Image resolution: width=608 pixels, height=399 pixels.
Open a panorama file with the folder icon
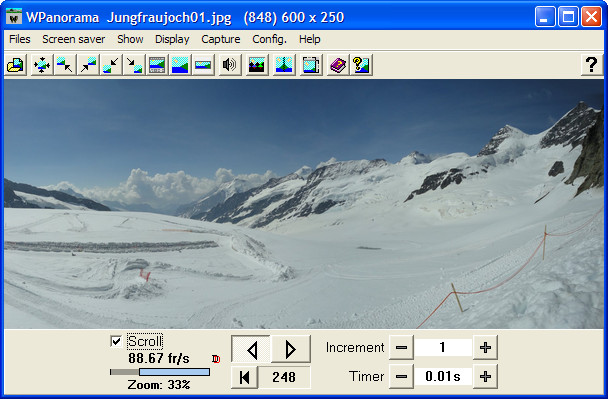coord(15,65)
